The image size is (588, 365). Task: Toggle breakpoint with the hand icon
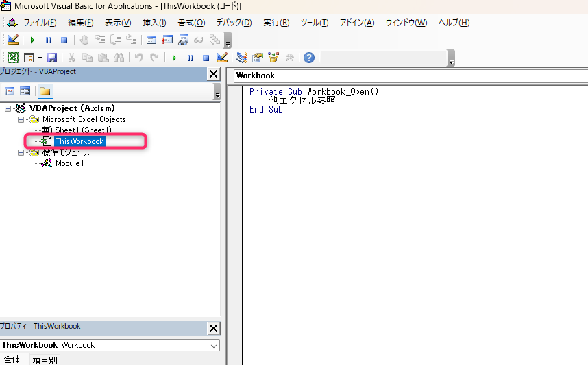[84, 40]
